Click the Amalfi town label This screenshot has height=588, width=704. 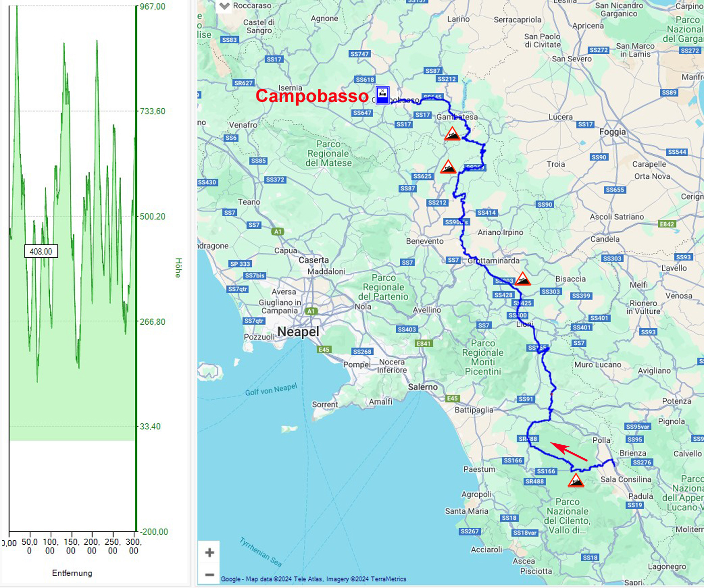coord(381,402)
